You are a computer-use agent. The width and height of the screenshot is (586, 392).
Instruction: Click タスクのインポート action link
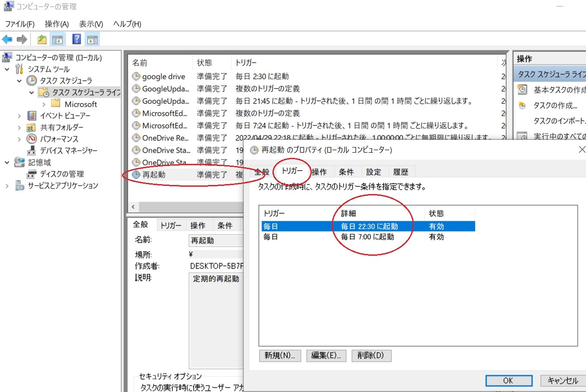(x=559, y=121)
